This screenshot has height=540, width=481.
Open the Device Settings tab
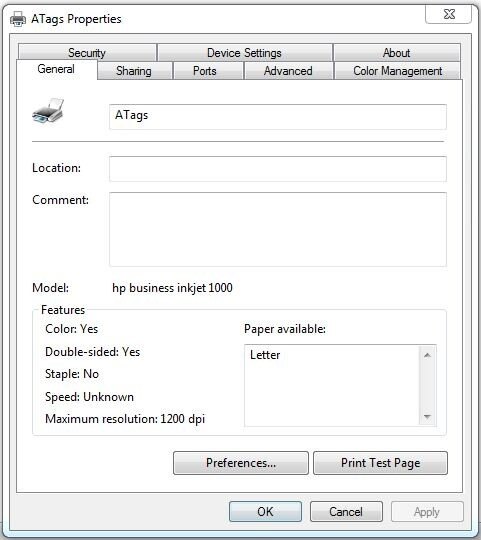click(244, 53)
